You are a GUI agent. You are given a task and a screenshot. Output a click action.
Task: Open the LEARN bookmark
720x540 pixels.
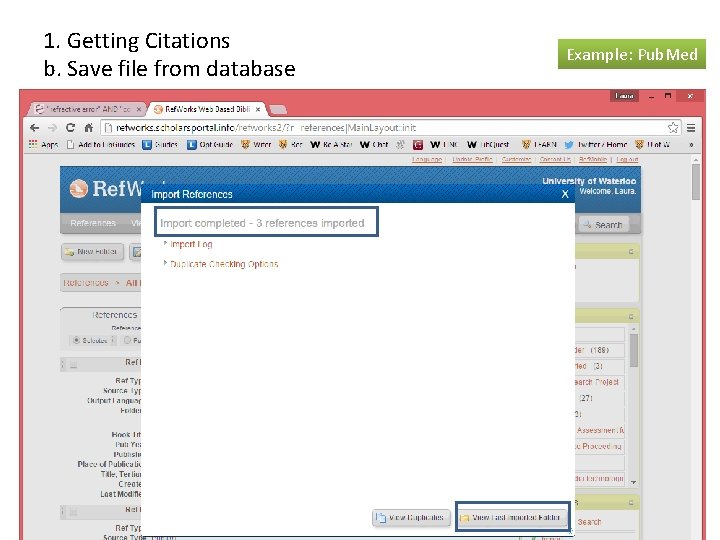539,145
